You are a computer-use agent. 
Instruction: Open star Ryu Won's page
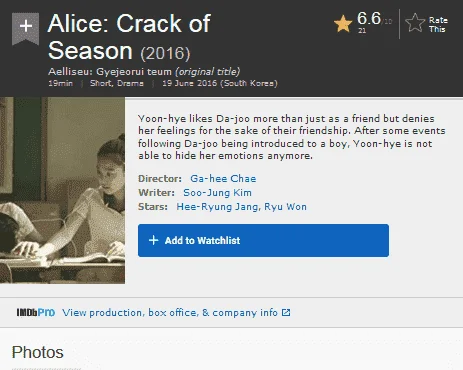(x=285, y=207)
